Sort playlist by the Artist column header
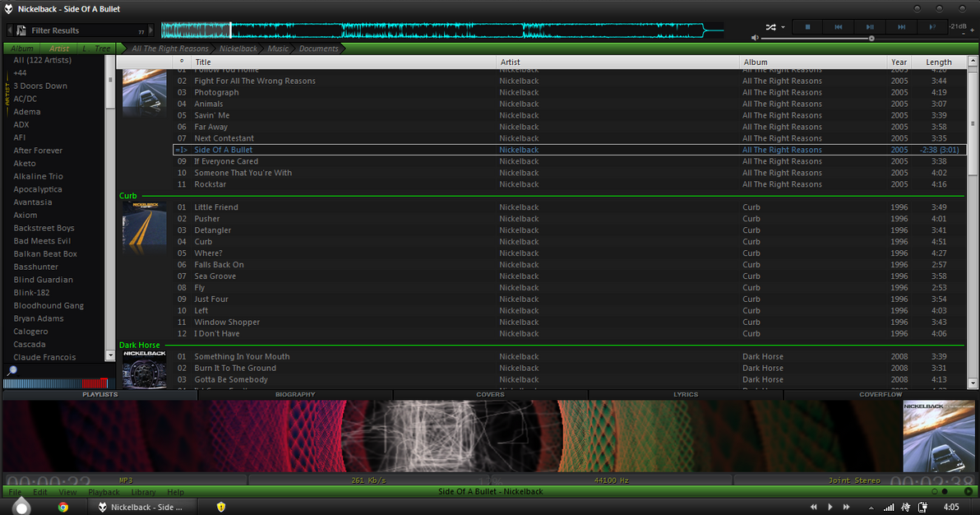Image resolution: width=980 pixels, height=515 pixels. tap(617, 62)
